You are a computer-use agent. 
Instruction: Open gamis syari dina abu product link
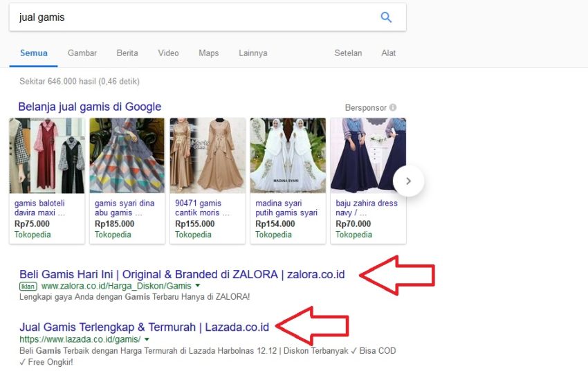pyautogui.click(x=125, y=208)
